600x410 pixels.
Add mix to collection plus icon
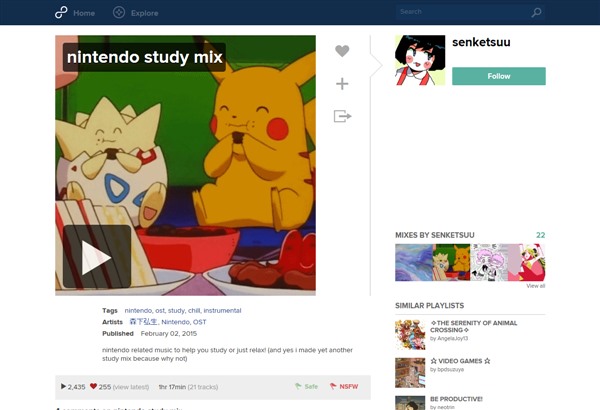point(342,83)
